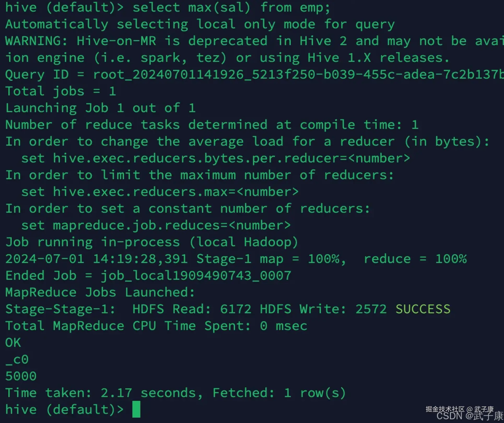
Task: Click the green terminal cursor block
Action: click(136, 409)
